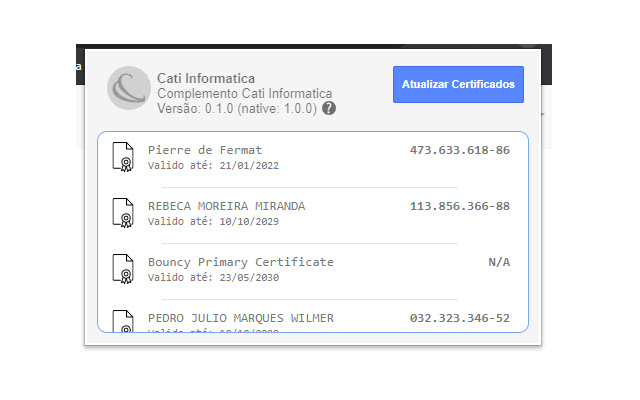Choose the Pierre de Fermat name
Viewport: 640px width, 400px height.
pos(205,150)
